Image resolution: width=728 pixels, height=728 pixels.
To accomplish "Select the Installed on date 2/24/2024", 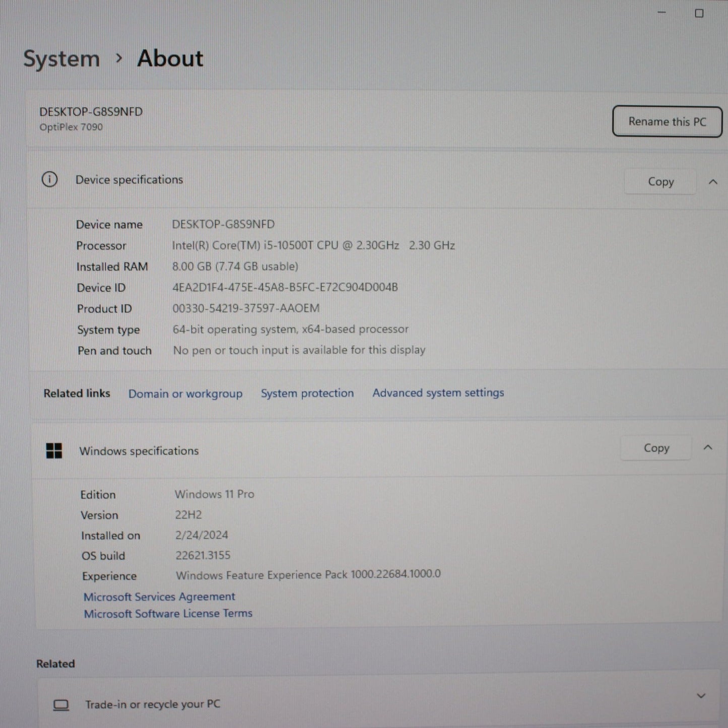I will coord(202,535).
